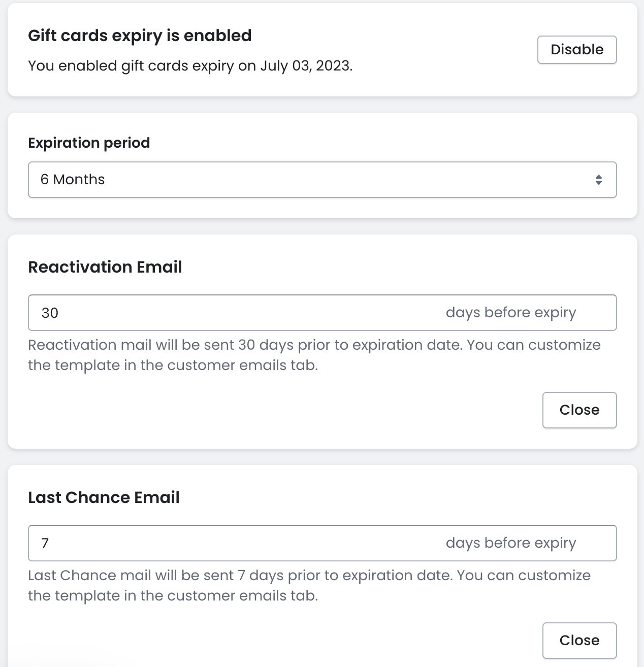The height and width of the screenshot is (667, 644).
Task: Close the Reactivation Email section
Action: click(579, 410)
